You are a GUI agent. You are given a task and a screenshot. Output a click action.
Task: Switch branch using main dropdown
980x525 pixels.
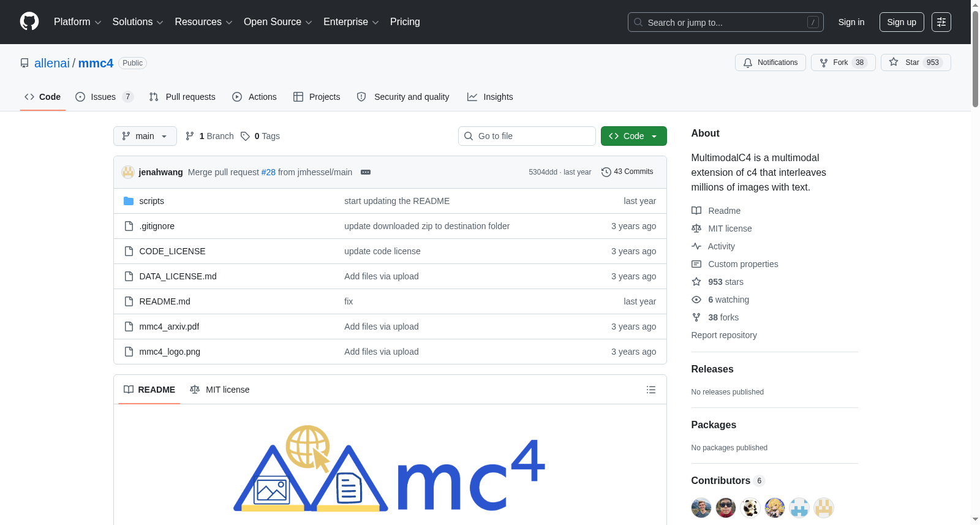click(145, 136)
